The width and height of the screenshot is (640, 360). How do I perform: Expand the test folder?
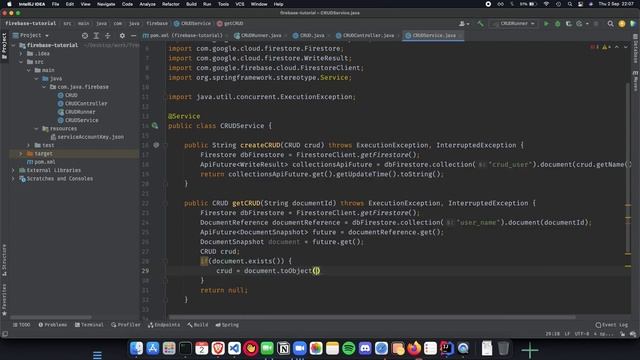coord(29,145)
